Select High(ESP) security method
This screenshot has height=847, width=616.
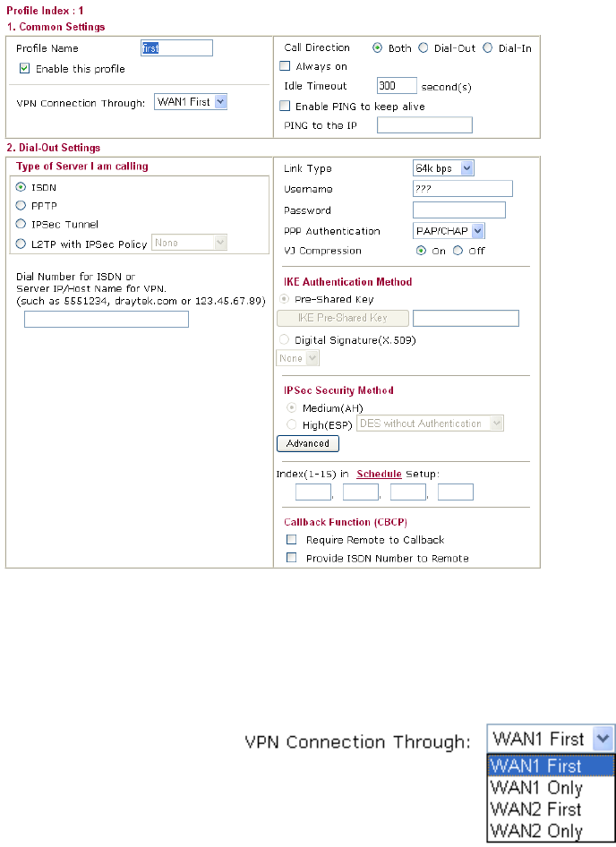[291, 424]
